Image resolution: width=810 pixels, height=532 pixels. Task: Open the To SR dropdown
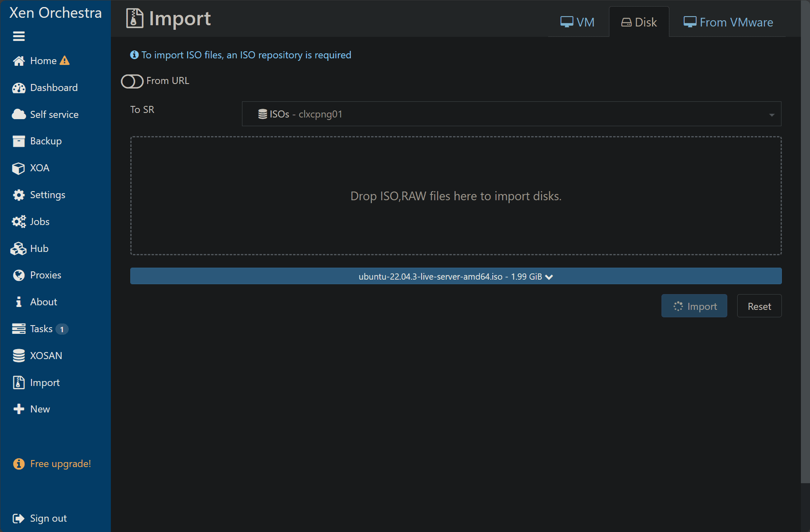tap(511, 114)
